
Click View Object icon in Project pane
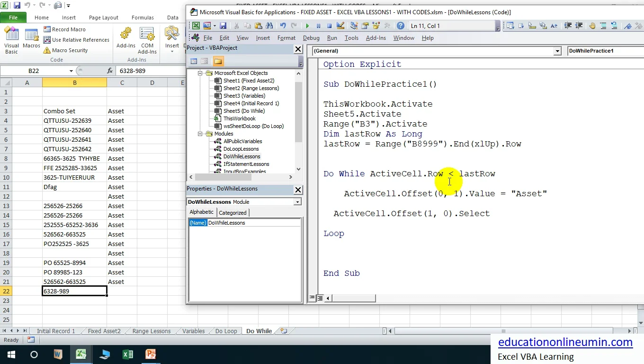[x=205, y=61]
